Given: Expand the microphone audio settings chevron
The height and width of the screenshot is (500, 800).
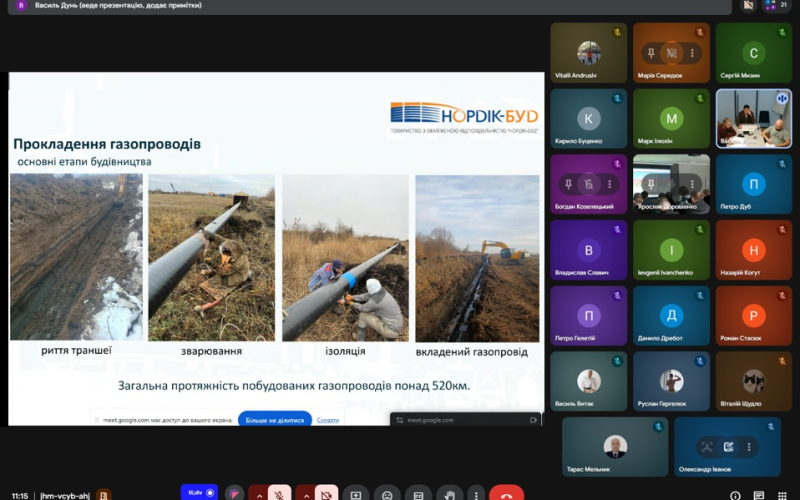Looking at the screenshot, I should click(x=258, y=494).
